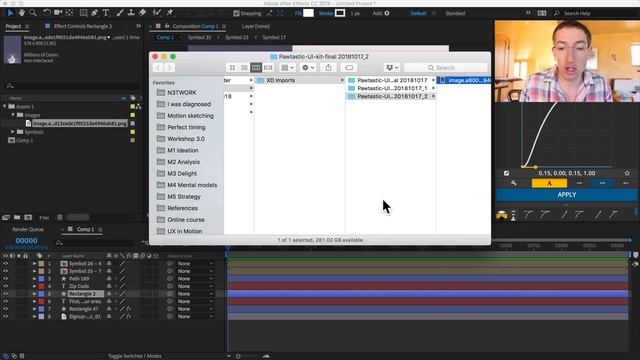Screen dimensions: 640x360
Task: Click the trash icon in Project panel
Action: [60, 218]
